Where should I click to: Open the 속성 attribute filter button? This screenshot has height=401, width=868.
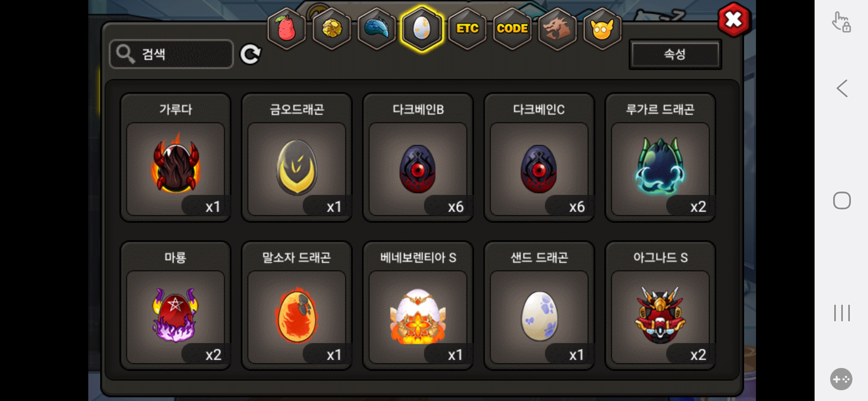[x=675, y=54]
